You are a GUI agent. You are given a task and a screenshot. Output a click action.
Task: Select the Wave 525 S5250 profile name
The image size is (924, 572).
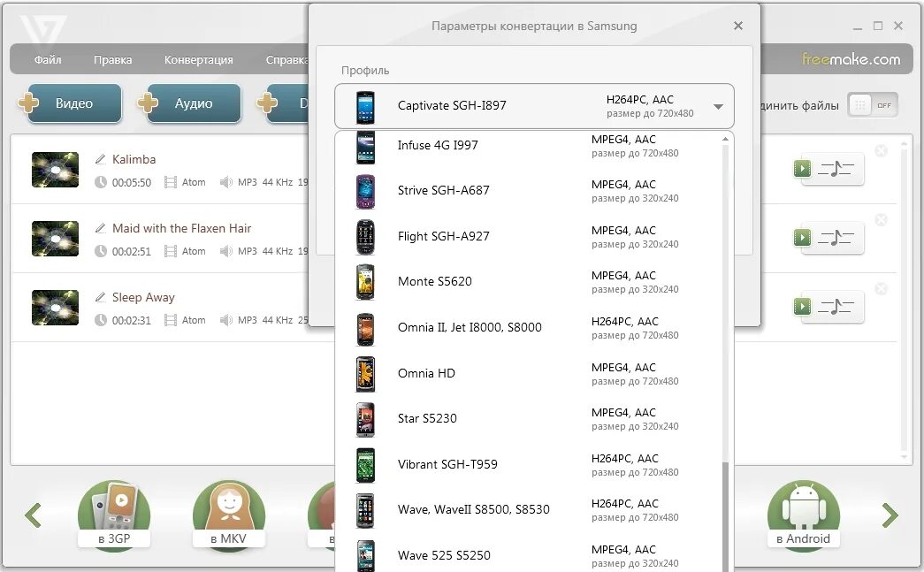tap(445, 555)
